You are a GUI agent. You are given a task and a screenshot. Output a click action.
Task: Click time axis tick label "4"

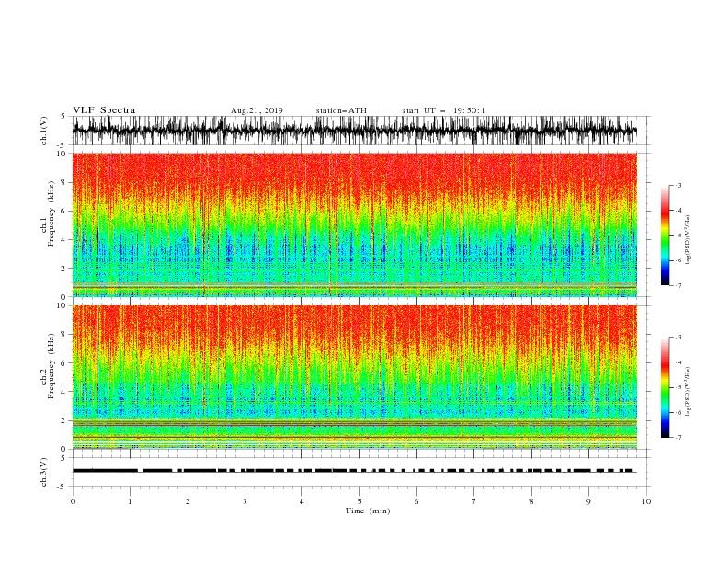coord(301,501)
